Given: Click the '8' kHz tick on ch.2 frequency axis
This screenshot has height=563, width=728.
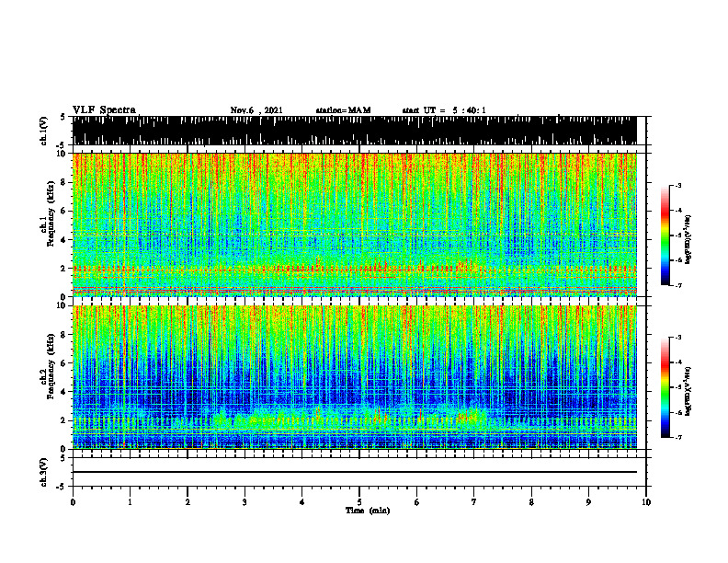Looking at the screenshot, I should (x=63, y=335).
